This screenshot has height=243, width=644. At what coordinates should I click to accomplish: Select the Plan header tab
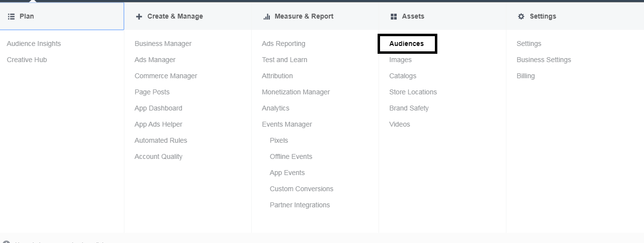[62, 16]
